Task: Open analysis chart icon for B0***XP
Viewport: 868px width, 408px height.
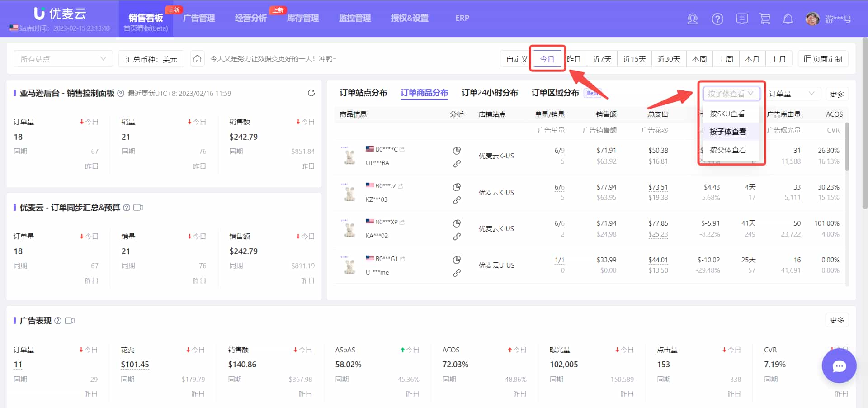Action: point(457,223)
